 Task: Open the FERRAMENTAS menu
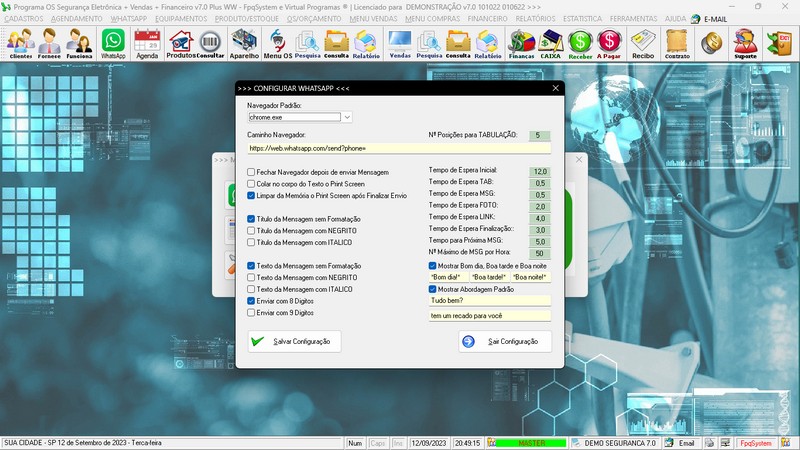(633, 19)
